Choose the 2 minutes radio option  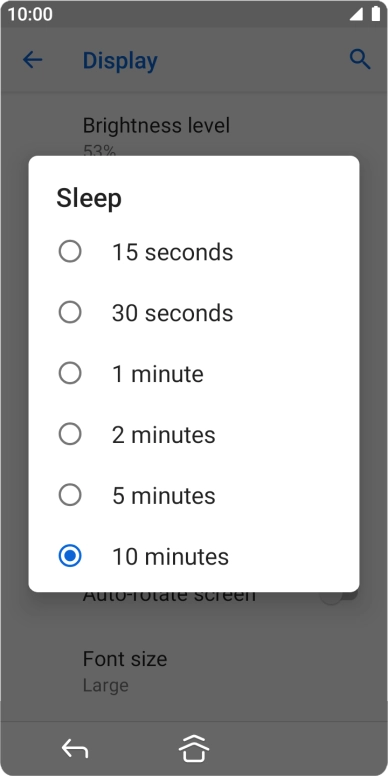tap(70, 434)
